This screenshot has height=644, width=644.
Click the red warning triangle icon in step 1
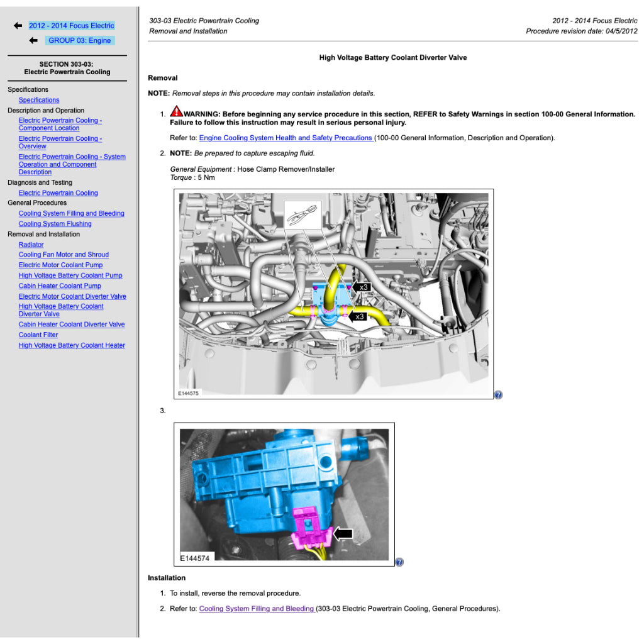(x=176, y=113)
